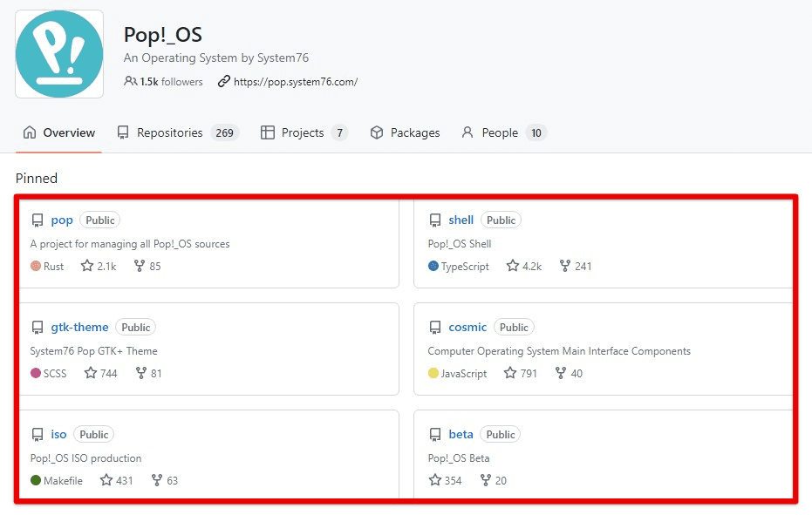Click the JavaScript language color dot
Viewport: 812px width, 515px height.
433,373
